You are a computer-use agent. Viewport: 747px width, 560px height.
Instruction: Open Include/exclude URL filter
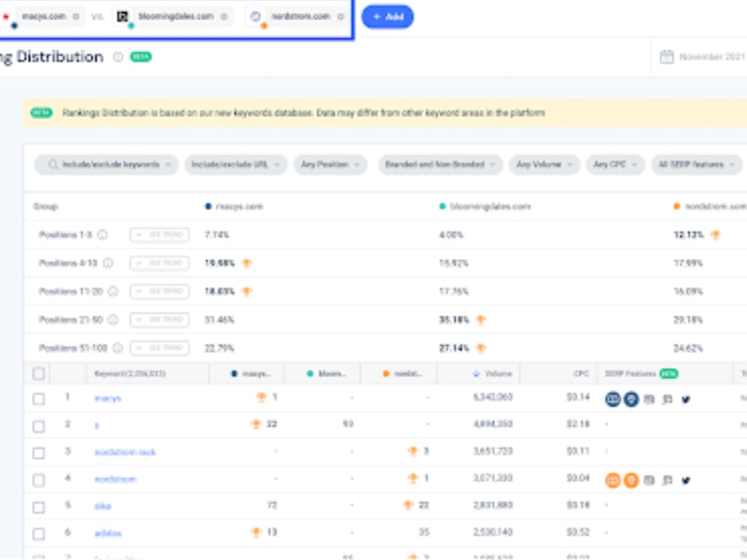[x=236, y=165]
